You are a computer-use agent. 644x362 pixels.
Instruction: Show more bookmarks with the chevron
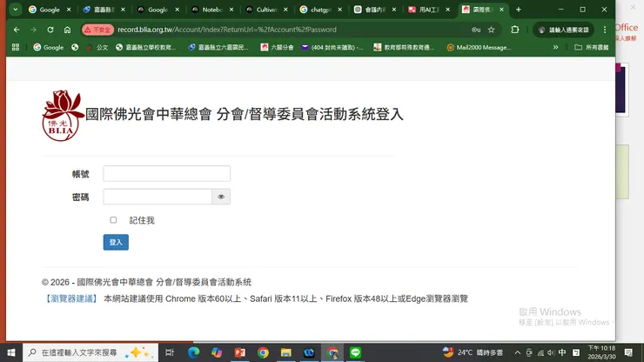point(556,47)
